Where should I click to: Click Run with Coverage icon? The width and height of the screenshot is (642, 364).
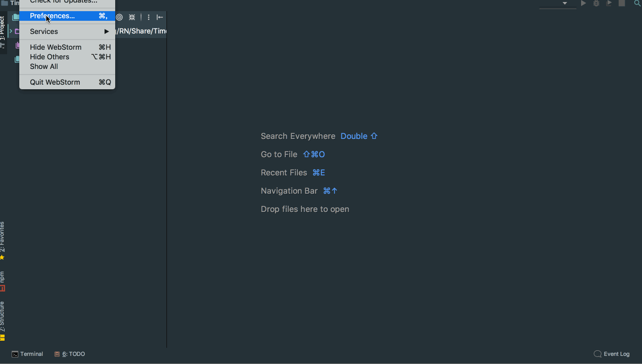click(609, 4)
